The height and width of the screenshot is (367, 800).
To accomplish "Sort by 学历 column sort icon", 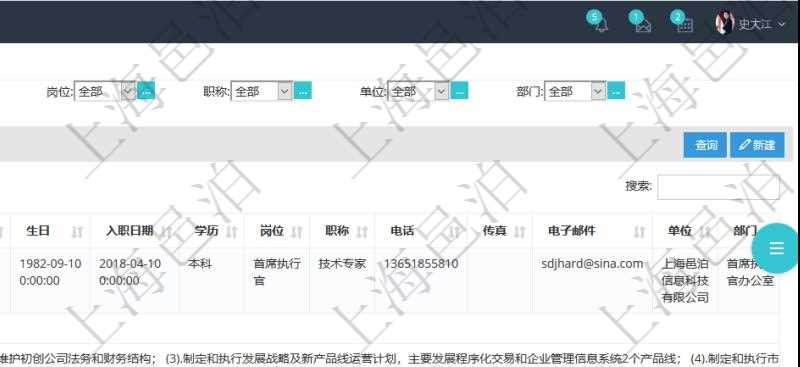I will coord(231,232).
